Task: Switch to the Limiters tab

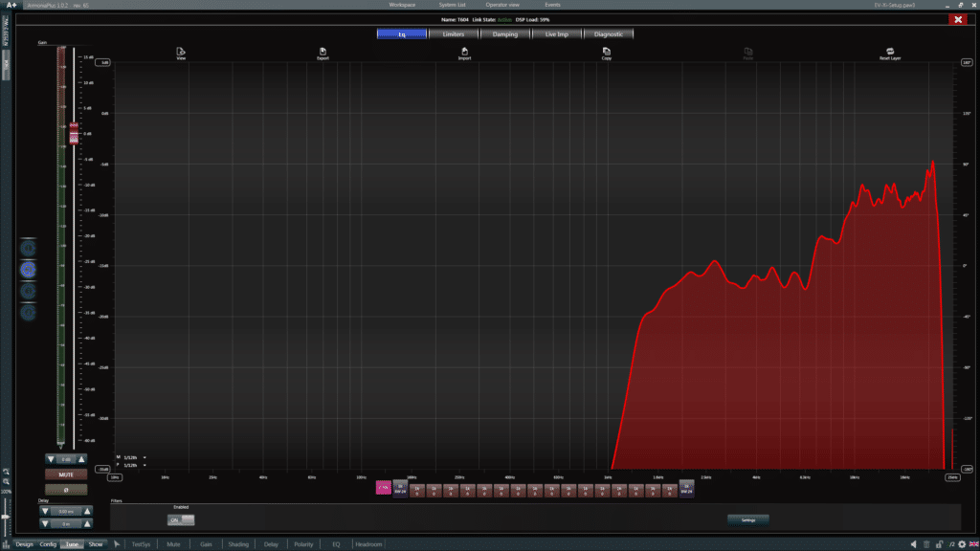Action: 454,34
